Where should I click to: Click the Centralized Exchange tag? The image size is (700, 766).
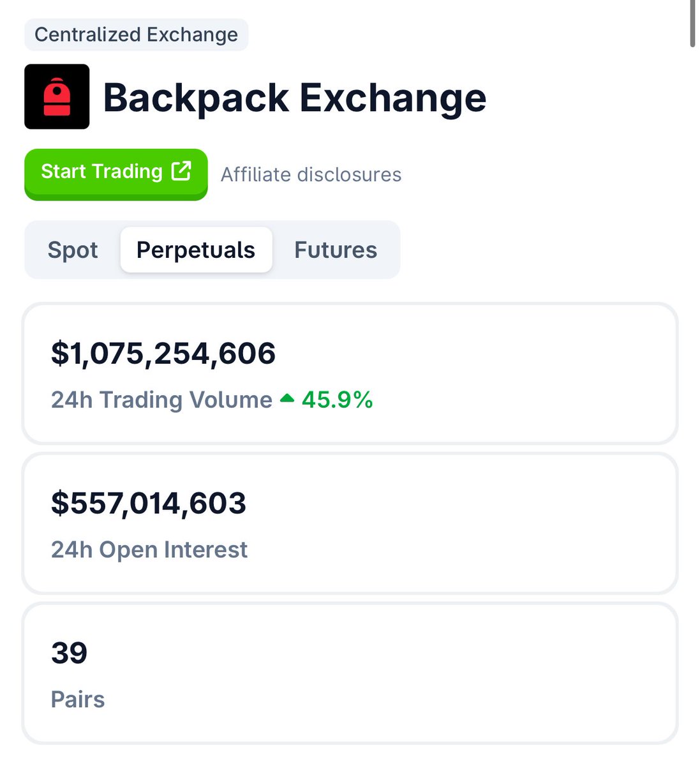click(136, 34)
